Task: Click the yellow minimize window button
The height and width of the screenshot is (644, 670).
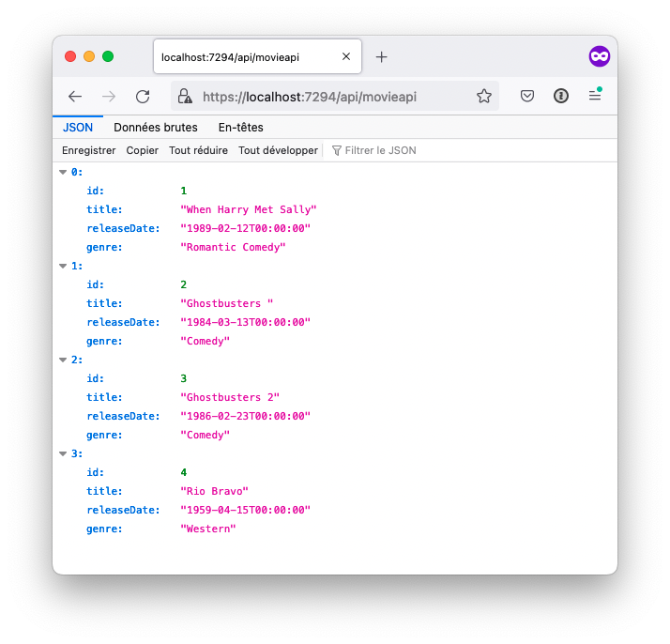Action: pyautogui.click(x=89, y=56)
